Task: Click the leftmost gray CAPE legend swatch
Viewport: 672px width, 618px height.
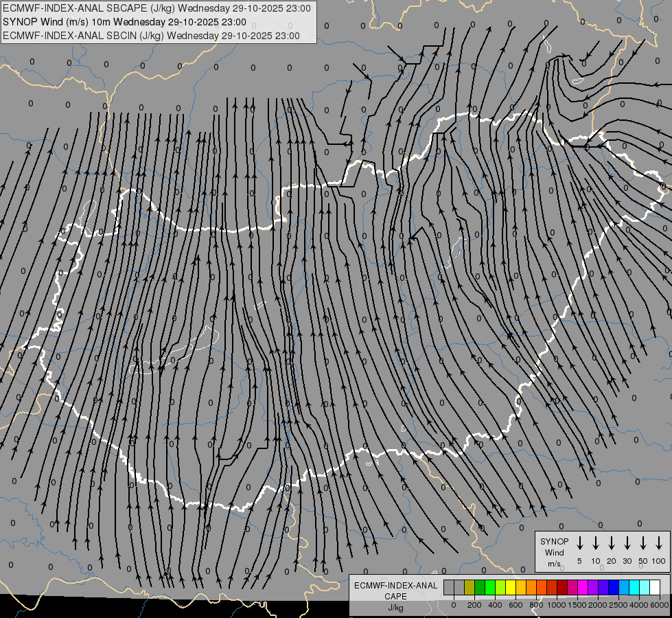Action: [x=449, y=587]
